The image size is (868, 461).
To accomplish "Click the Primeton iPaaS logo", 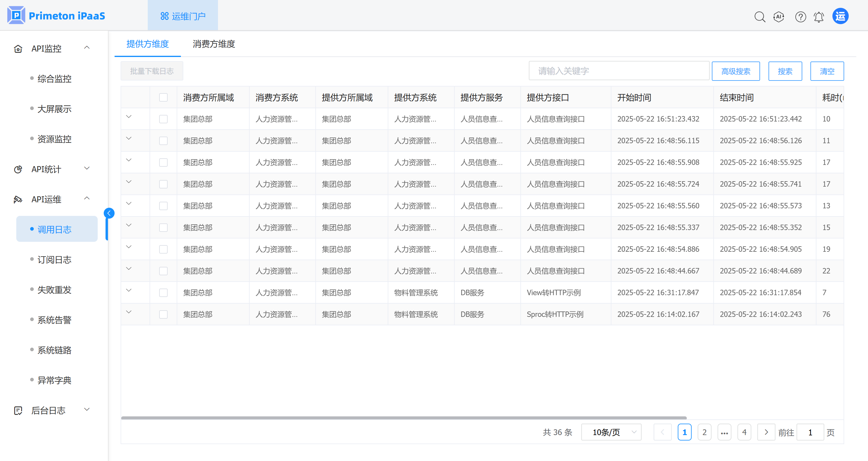I will [56, 15].
